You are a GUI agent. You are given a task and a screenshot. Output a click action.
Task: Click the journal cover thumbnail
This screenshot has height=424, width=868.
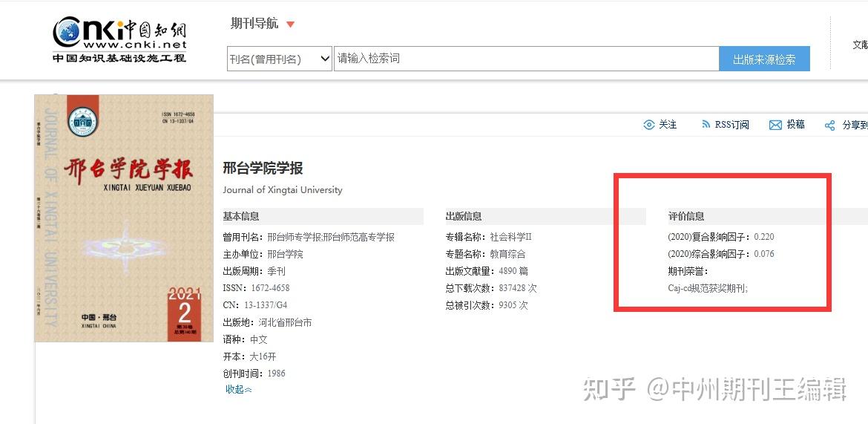coord(124,218)
